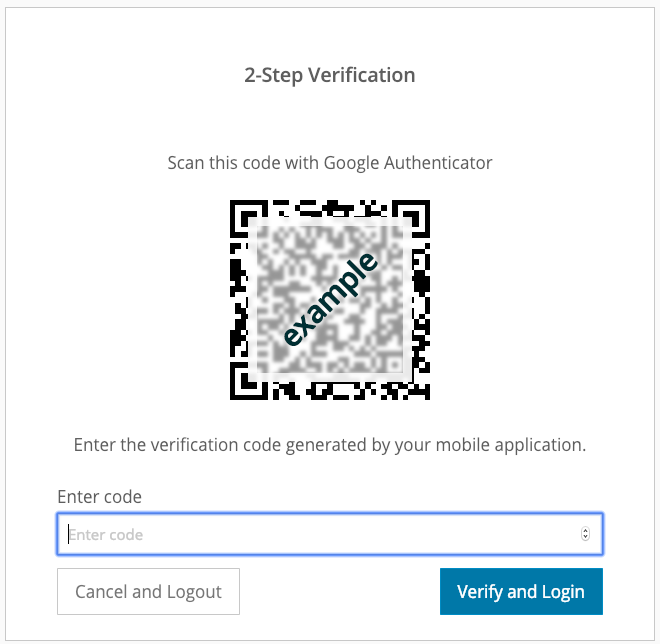The width and height of the screenshot is (660, 644).
Task: Click the words "mobile application" in the instructions
Action: 509,445
